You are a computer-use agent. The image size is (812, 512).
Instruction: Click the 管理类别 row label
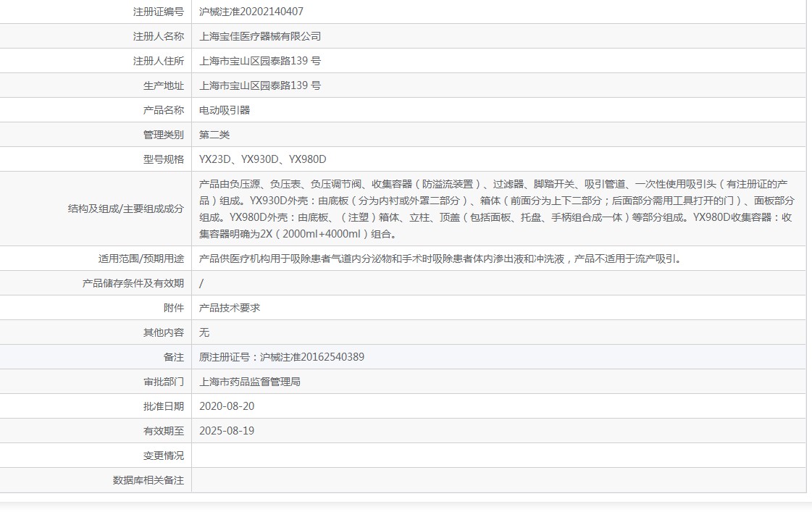[x=164, y=135]
